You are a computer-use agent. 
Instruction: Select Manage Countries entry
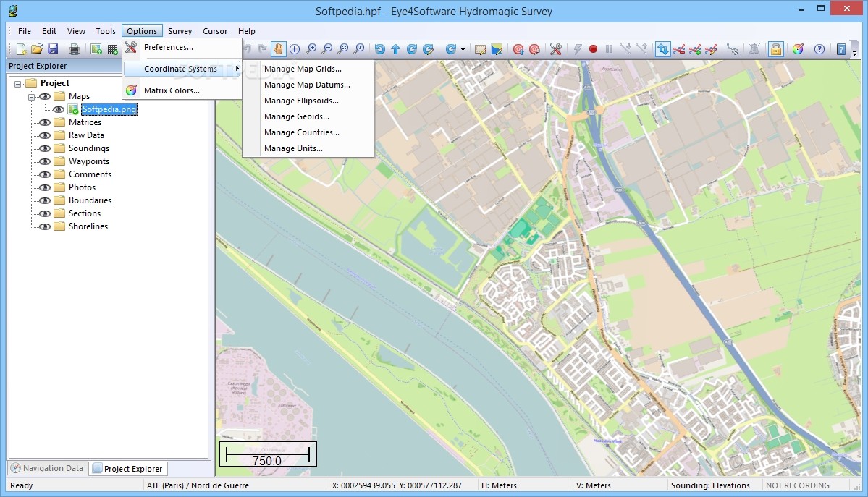(308, 132)
